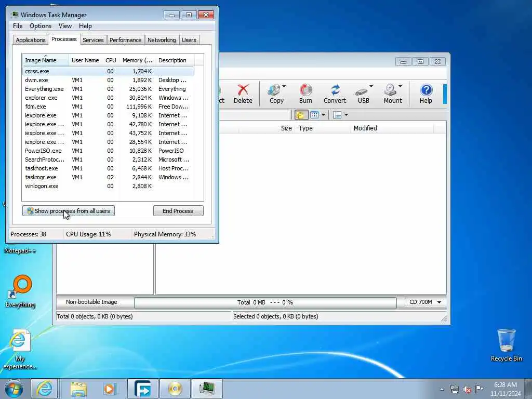This screenshot has height=399, width=532.
Task: Switch to the Performance tab
Action: coord(126,40)
